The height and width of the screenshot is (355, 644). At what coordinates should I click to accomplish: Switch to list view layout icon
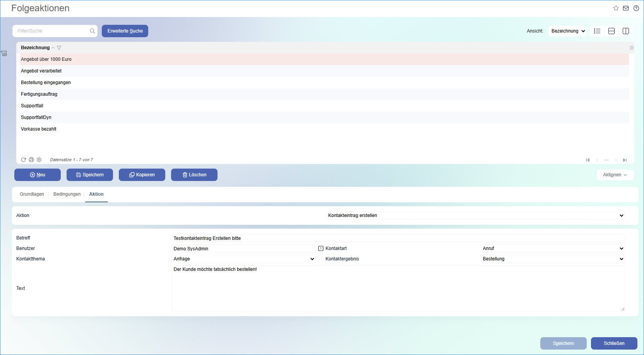tap(597, 31)
